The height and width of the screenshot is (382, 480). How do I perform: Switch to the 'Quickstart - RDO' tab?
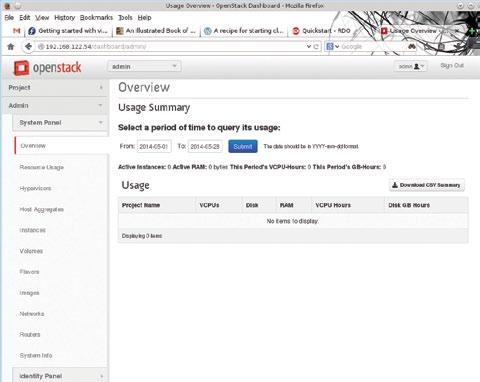point(322,31)
